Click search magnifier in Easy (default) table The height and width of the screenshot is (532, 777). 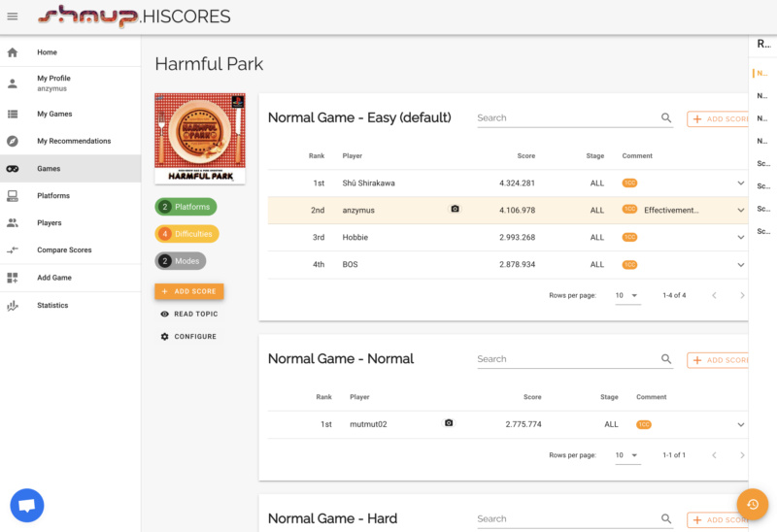[666, 117]
